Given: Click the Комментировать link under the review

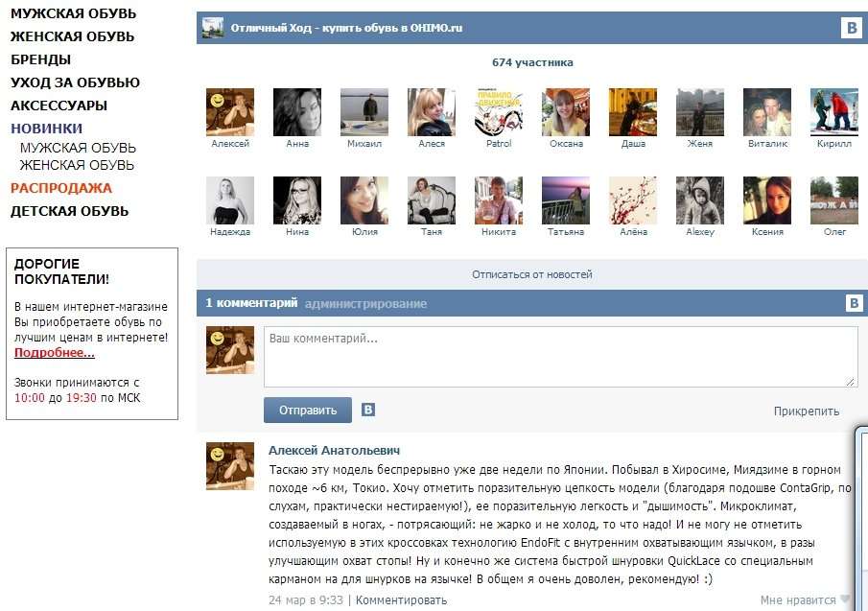Looking at the screenshot, I should [401, 599].
